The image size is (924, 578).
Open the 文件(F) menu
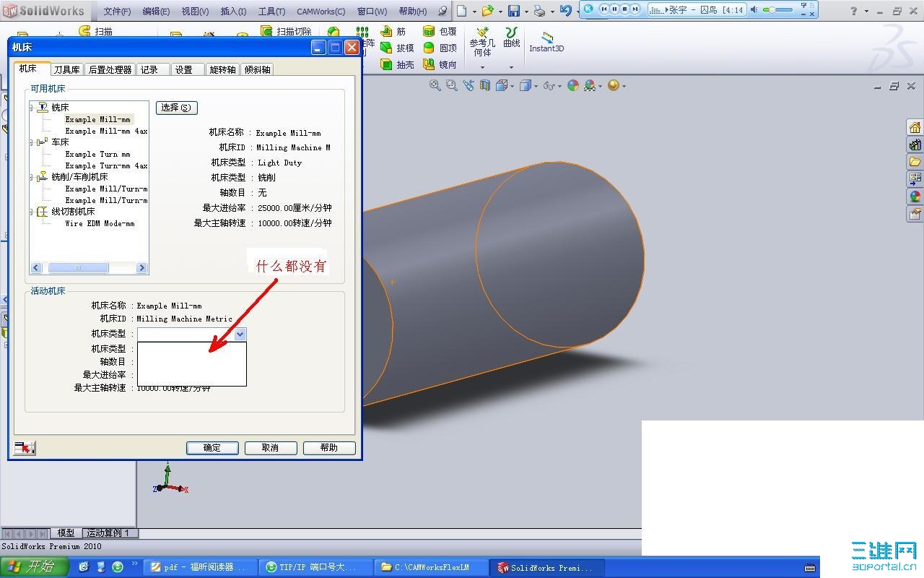point(117,11)
